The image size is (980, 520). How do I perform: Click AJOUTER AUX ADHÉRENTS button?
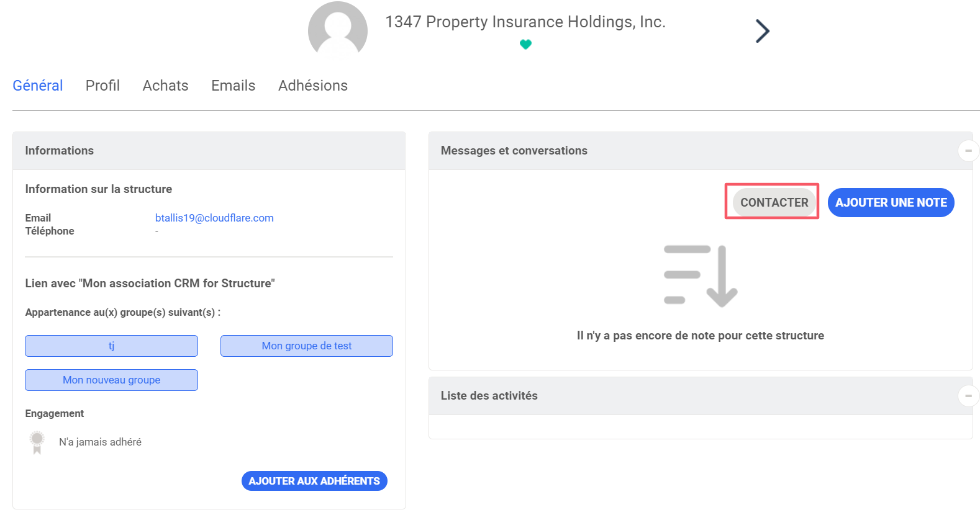[314, 481]
